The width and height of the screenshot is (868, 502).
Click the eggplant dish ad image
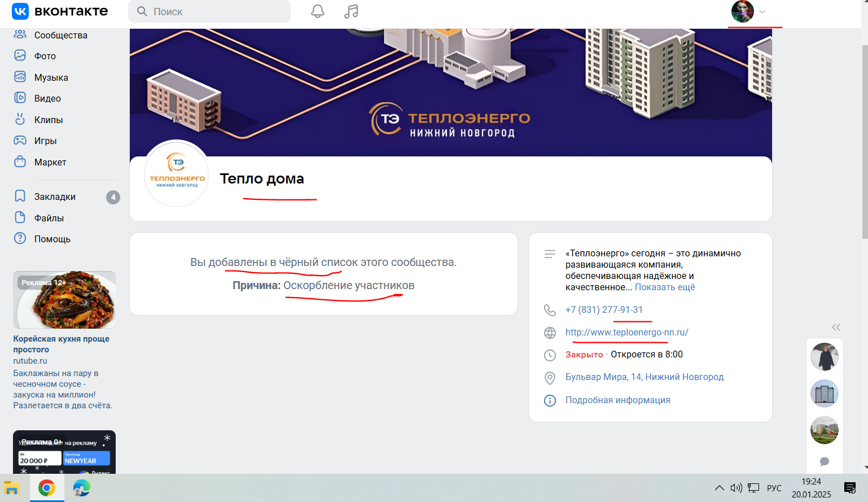pos(64,300)
